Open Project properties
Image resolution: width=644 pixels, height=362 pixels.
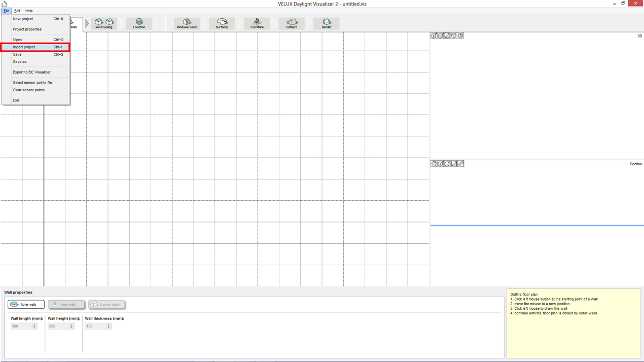35,29
